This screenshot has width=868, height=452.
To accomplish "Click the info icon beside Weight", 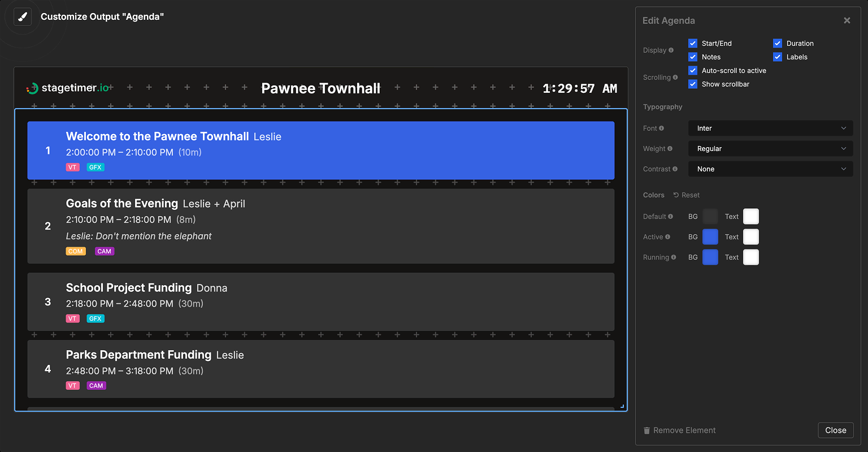I will click(x=671, y=148).
